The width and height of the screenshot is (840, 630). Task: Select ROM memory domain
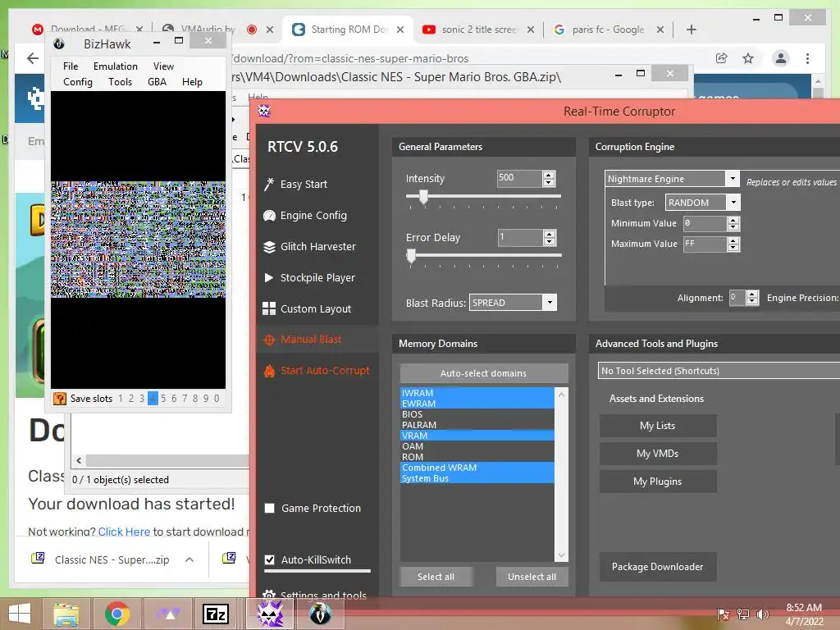(477, 457)
